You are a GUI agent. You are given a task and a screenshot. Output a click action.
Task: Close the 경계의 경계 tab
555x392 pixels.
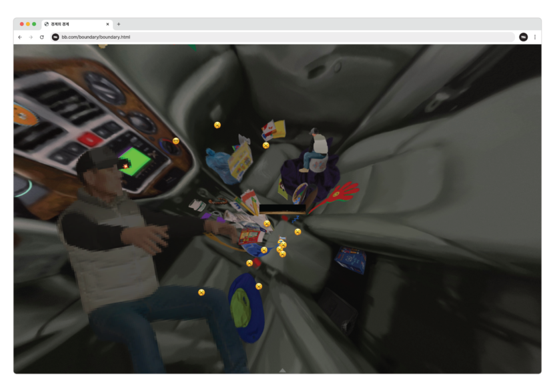click(x=107, y=24)
